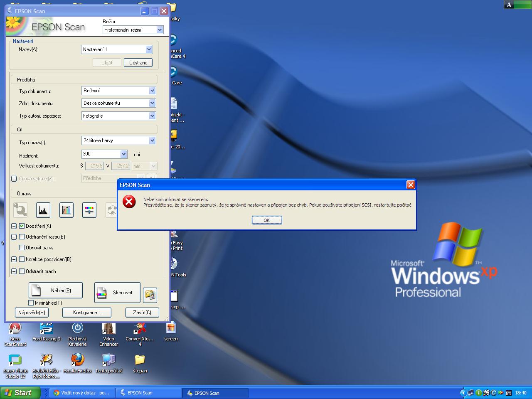Open the Konfigurace... settings
532x399 pixels.
[x=87, y=313]
